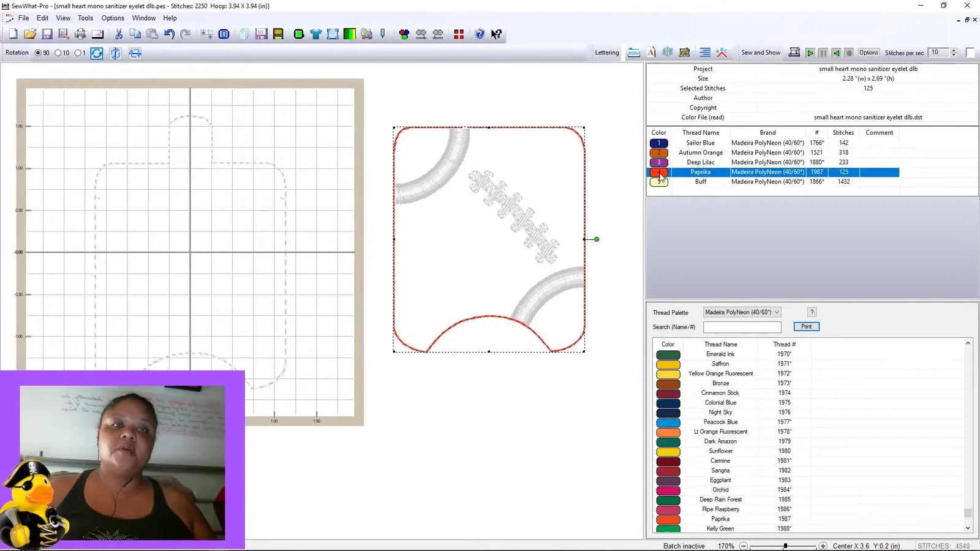Click inside the Search Name/# field
This screenshot has height=551, width=980.
click(742, 327)
